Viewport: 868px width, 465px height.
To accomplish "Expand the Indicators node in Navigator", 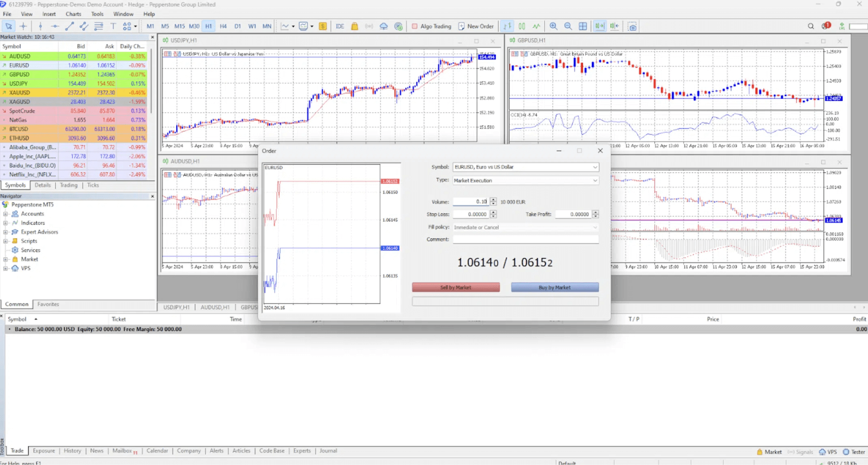I will pyautogui.click(x=5, y=223).
